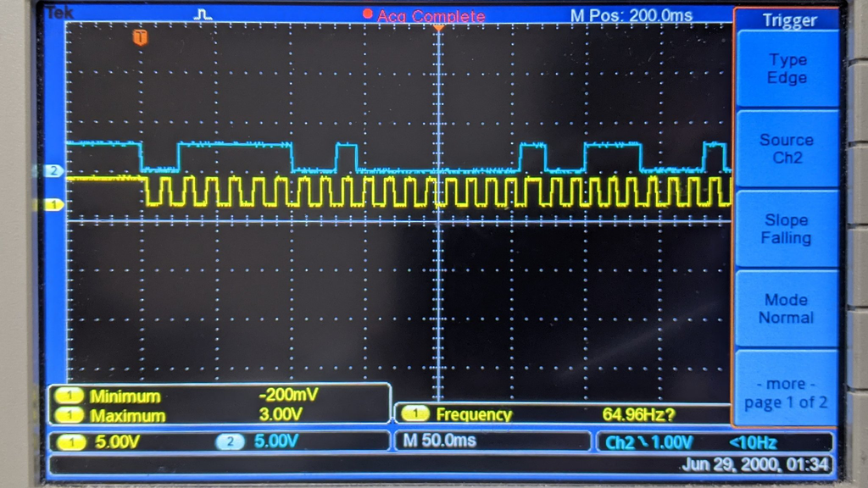Click the Tek logo in the corner
The width and height of the screenshot is (868, 488).
click(x=58, y=13)
